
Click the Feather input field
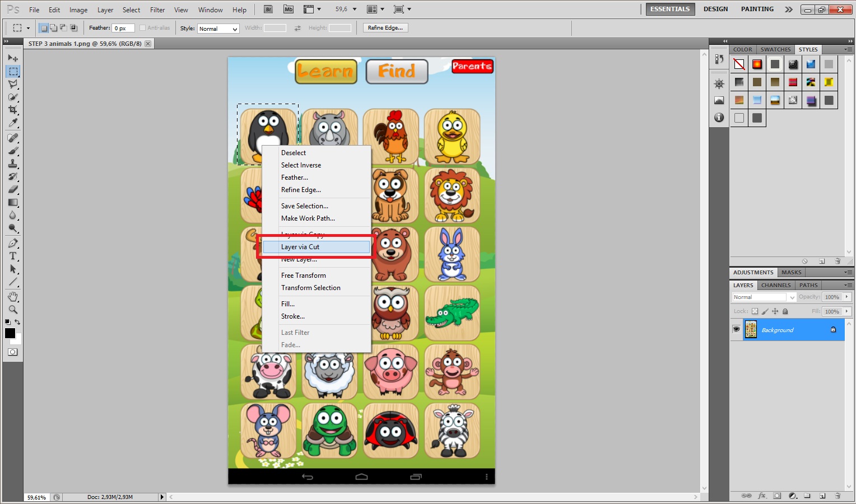click(123, 28)
